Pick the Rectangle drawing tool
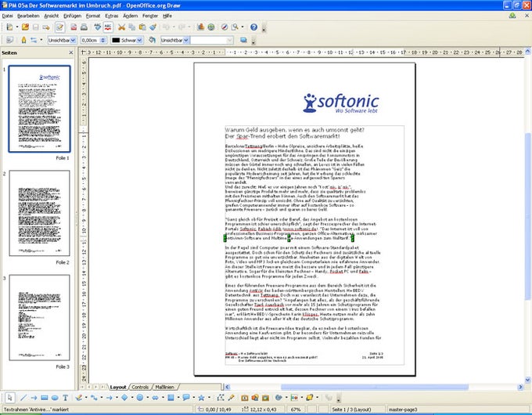The height and width of the screenshot is (415, 532). coord(45,397)
